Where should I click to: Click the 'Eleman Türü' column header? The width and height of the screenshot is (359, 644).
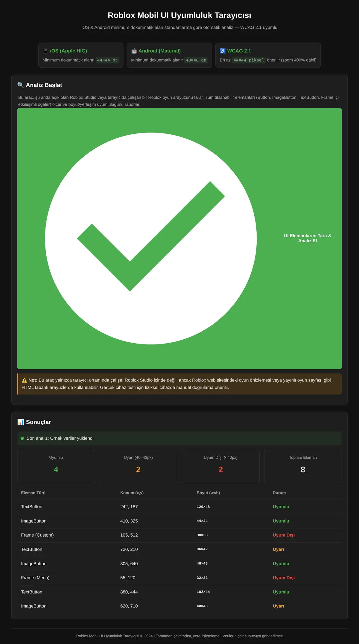pyautogui.click(x=33, y=493)
